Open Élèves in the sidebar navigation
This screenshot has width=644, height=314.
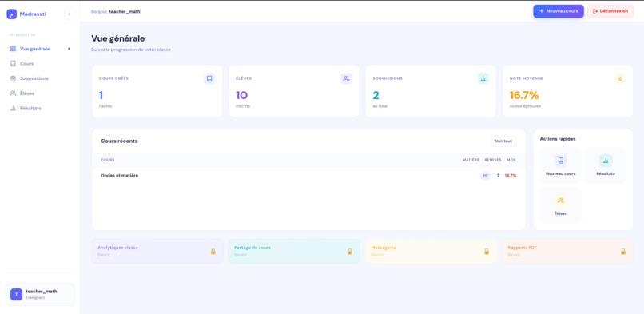click(40, 93)
